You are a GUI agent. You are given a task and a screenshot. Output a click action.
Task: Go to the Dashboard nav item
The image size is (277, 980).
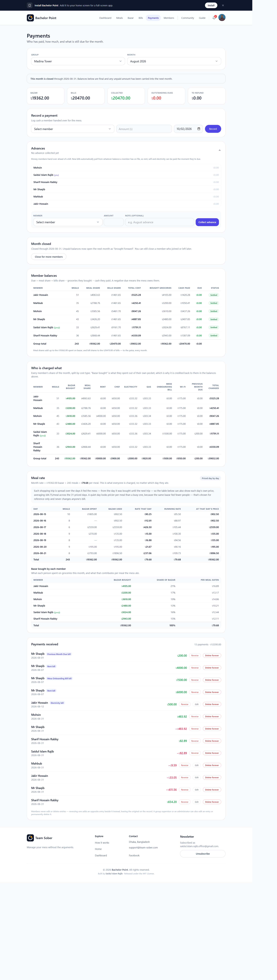coord(105,18)
